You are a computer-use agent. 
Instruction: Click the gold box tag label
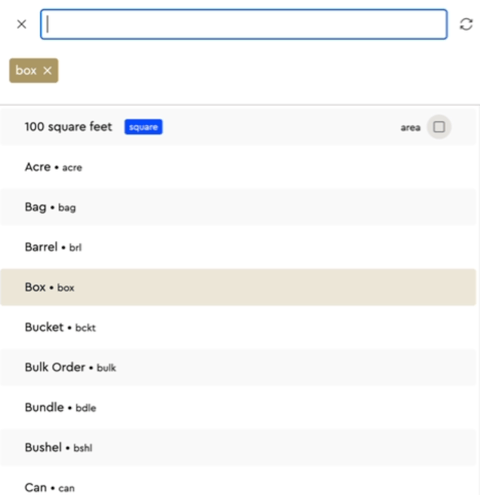[26, 70]
